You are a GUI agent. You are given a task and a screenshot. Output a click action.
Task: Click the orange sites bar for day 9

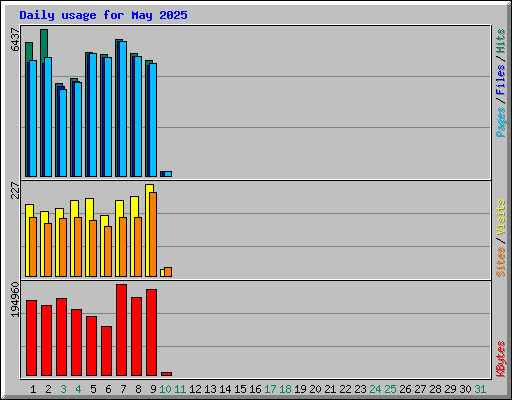pyautogui.click(x=153, y=234)
